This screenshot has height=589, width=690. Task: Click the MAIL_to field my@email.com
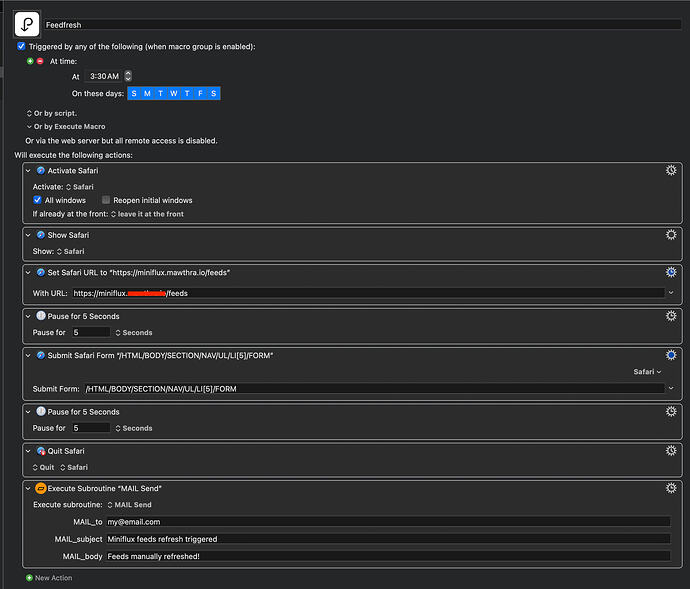coord(388,522)
